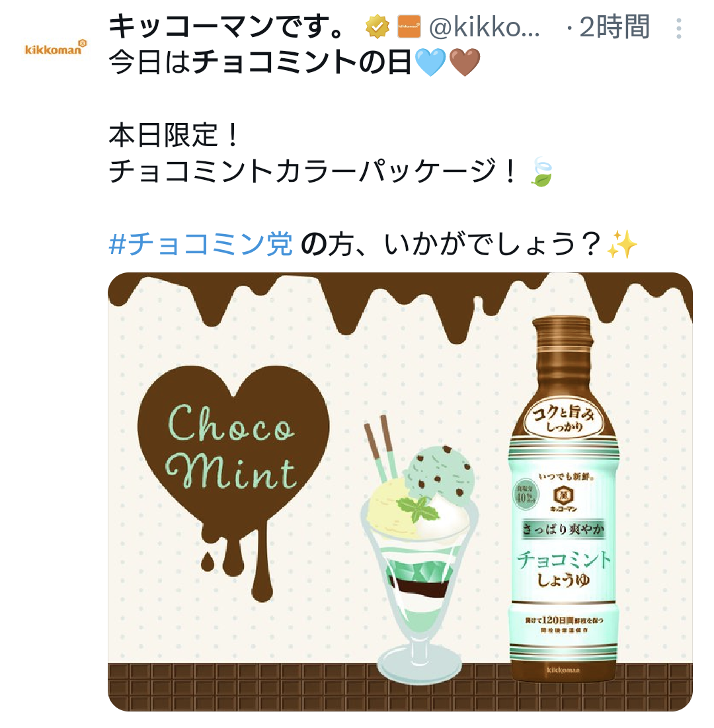Open the choco mint promo image
714x728 pixels.
coord(400,492)
